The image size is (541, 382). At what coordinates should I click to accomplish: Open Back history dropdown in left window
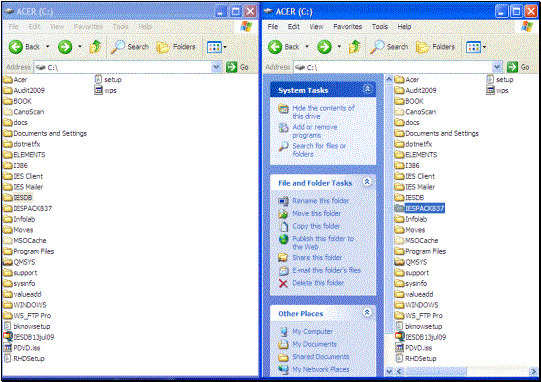tap(48, 47)
